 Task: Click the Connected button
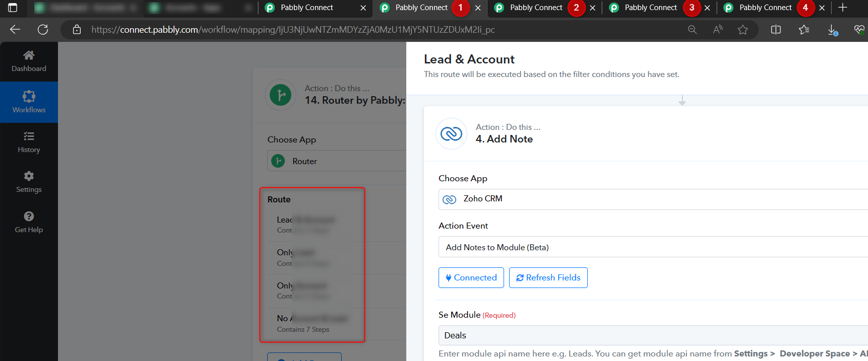pos(471,277)
